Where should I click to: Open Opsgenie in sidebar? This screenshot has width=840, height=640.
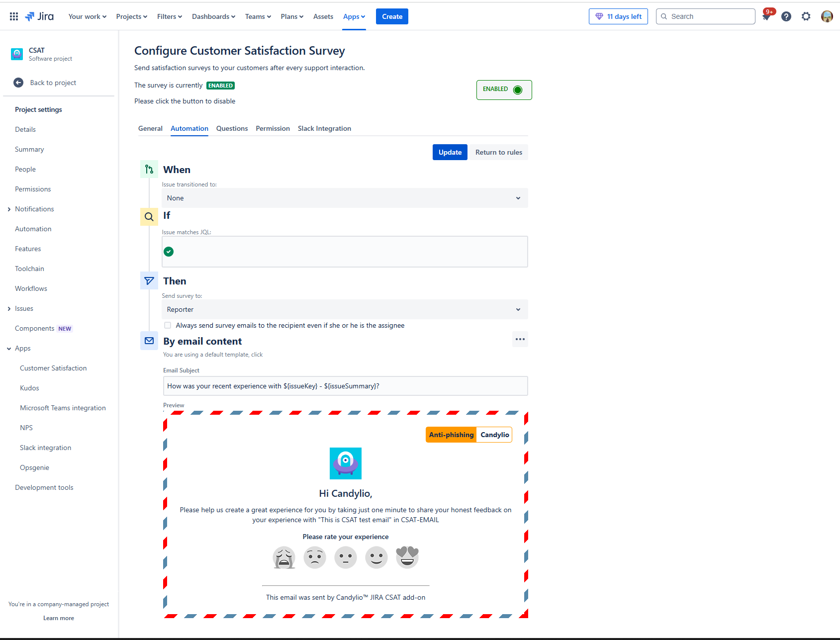pos(34,467)
